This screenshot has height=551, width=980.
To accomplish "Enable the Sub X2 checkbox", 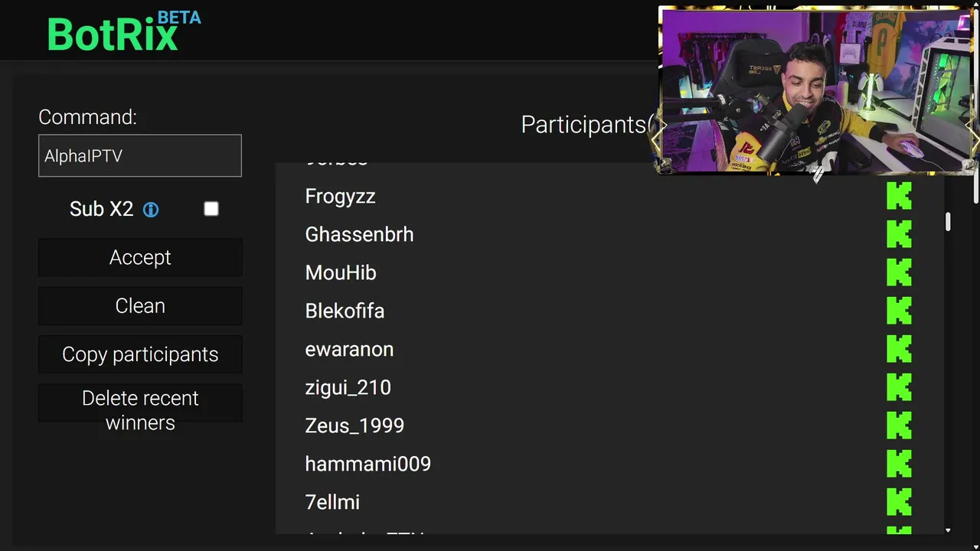I will tap(211, 209).
